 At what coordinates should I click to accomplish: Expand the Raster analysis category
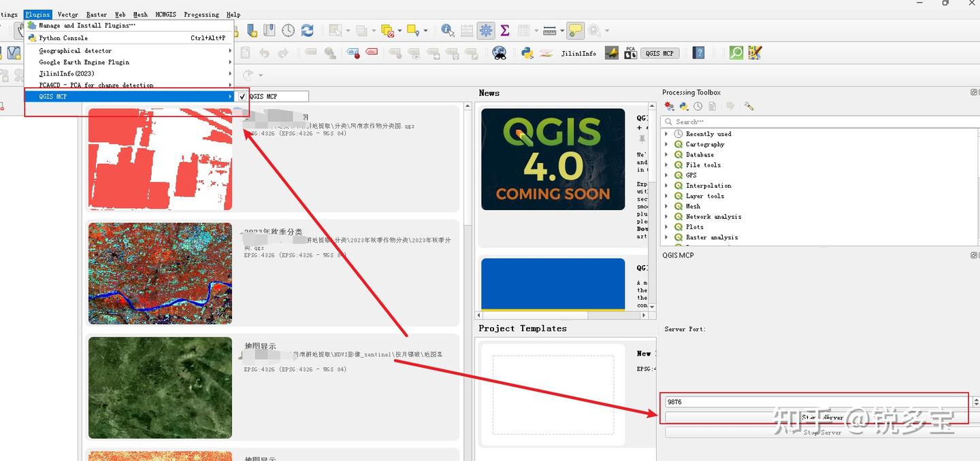(666, 237)
